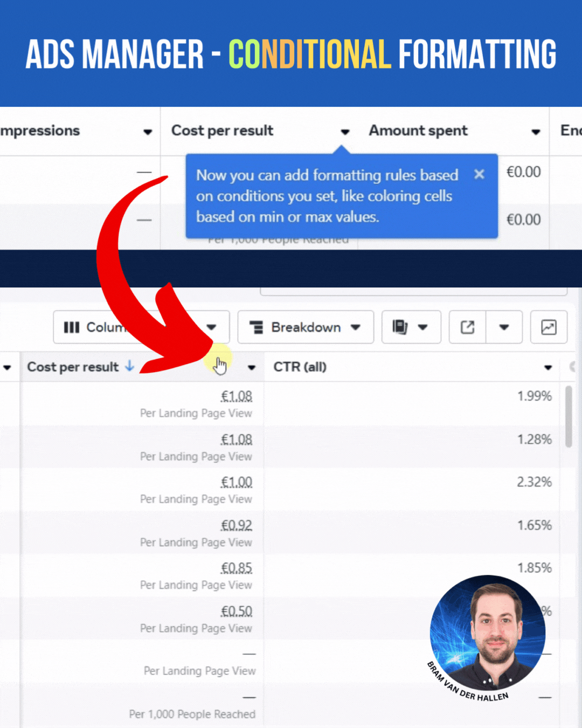Expand the Columns dropdown arrow

pos(212,327)
